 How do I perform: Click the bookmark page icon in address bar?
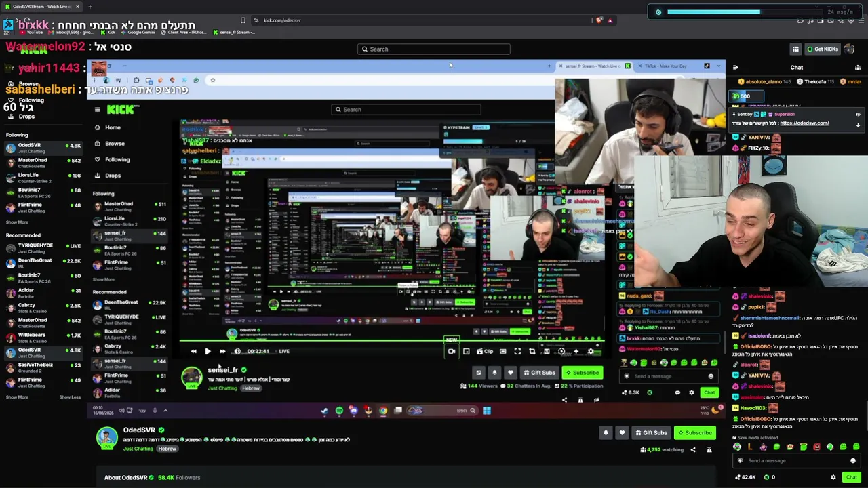coord(243,20)
